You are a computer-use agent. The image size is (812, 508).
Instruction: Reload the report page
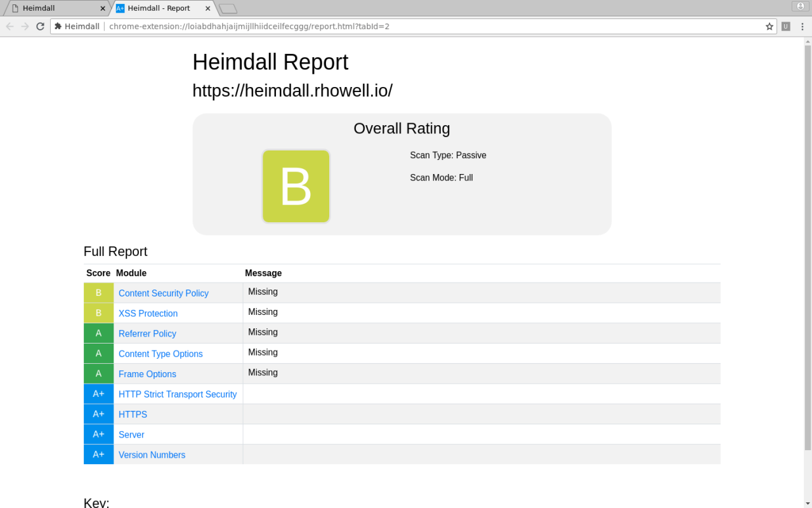click(x=39, y=26)
